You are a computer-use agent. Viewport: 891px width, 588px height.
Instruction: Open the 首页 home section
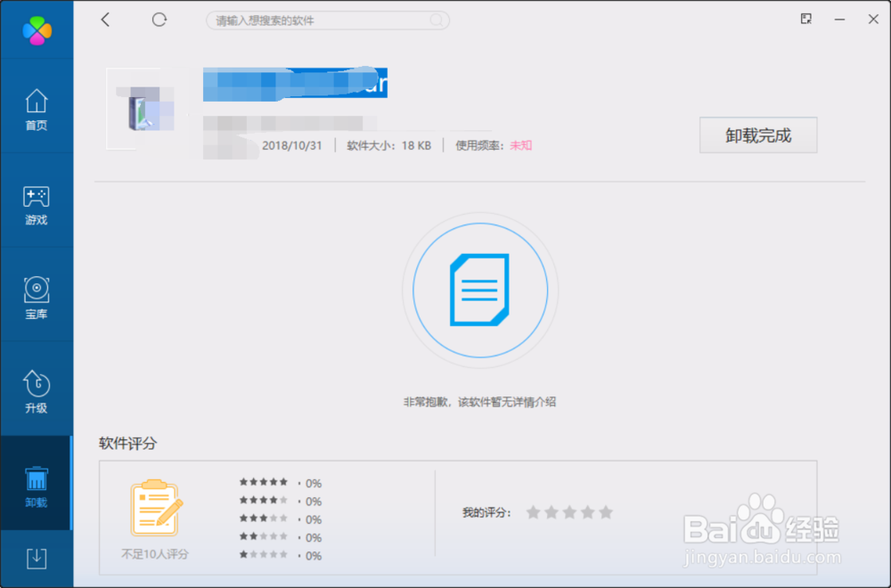click(37, 110)
